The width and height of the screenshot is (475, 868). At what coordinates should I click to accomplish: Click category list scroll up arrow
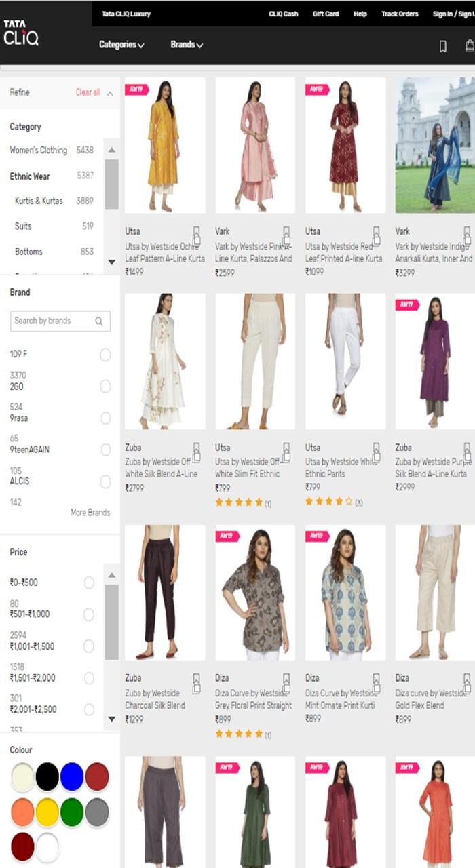point(111,150)
